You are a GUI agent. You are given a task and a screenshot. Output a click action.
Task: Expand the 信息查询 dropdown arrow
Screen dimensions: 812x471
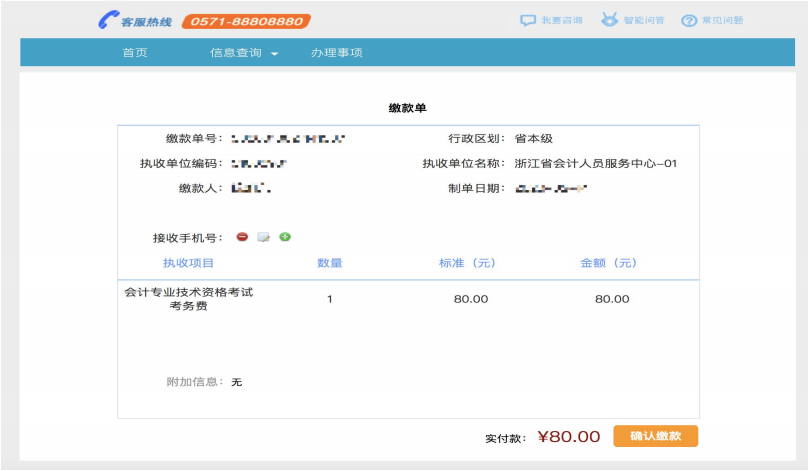coord(274,54)
